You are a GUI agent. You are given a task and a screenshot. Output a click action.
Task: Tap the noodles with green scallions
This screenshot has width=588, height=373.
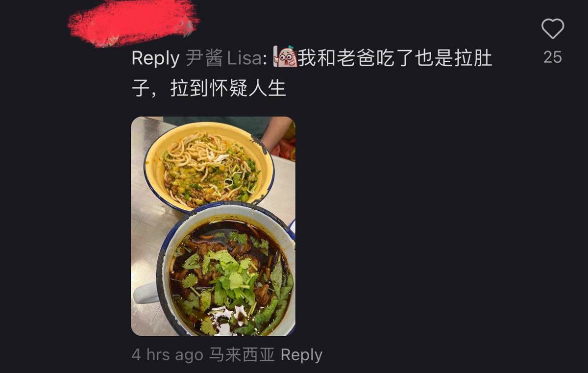coord(210,168)
